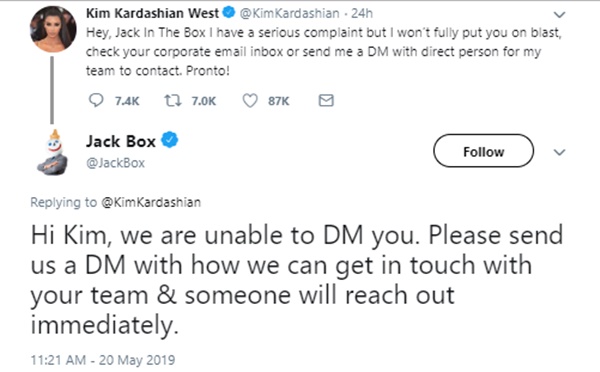Screen dimensions: 600x372
Task: Click the Jack Box verified checkmark badge
Action: point(170,140)
